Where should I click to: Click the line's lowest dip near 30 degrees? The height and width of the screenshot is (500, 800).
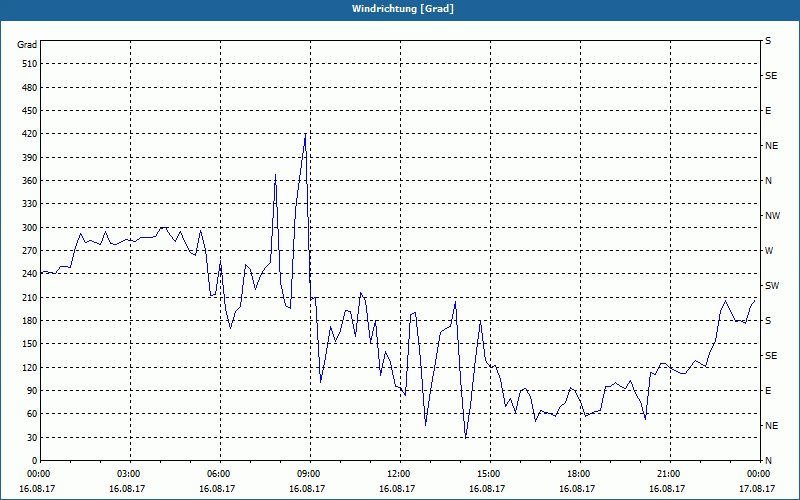click(466, 438)
